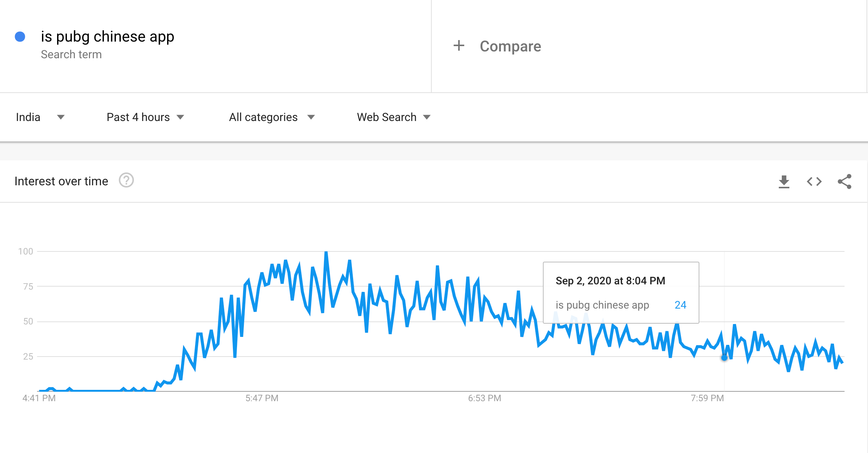The image size is (868, 453).
Task: Edit the 'is pubg chinese app' search term
Action: (x=107, y=37)
